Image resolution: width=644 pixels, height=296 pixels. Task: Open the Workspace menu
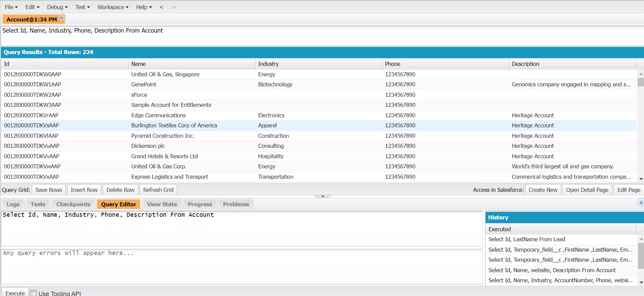(113, 7)
